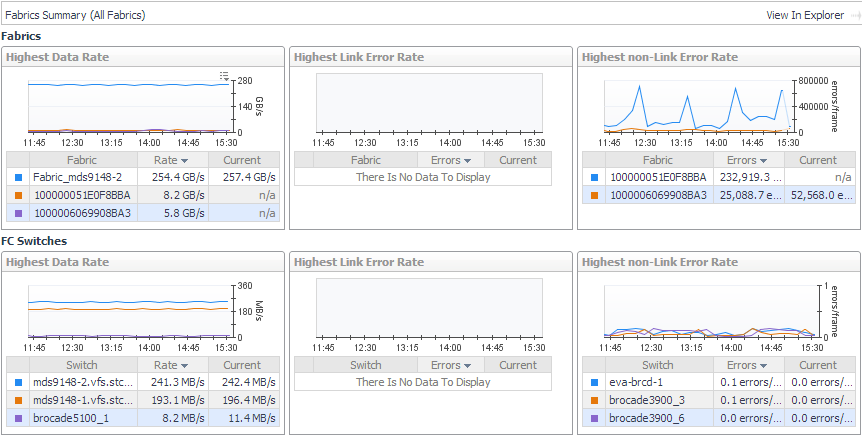Viewport: 862px width, 436px height.
Task: Sort fabric non-link Errors column
Action: [x=747, y=160]
